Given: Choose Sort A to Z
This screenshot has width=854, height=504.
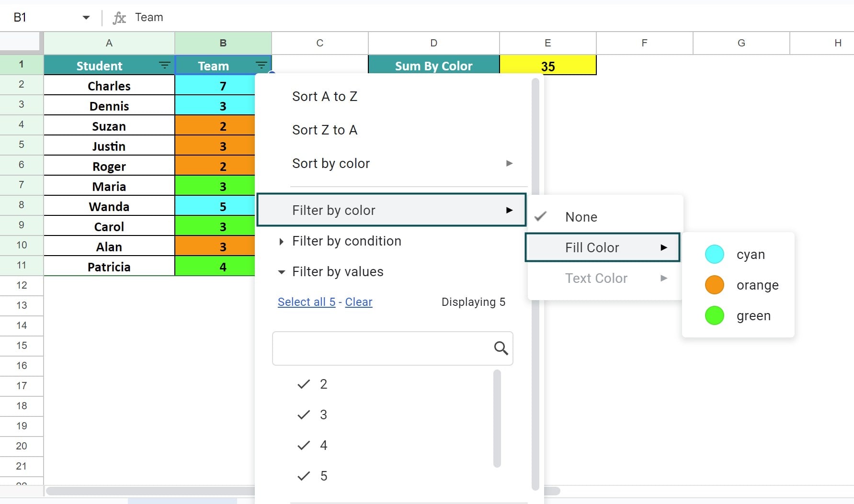Looking at the screenshot, I should pos(325,96).
